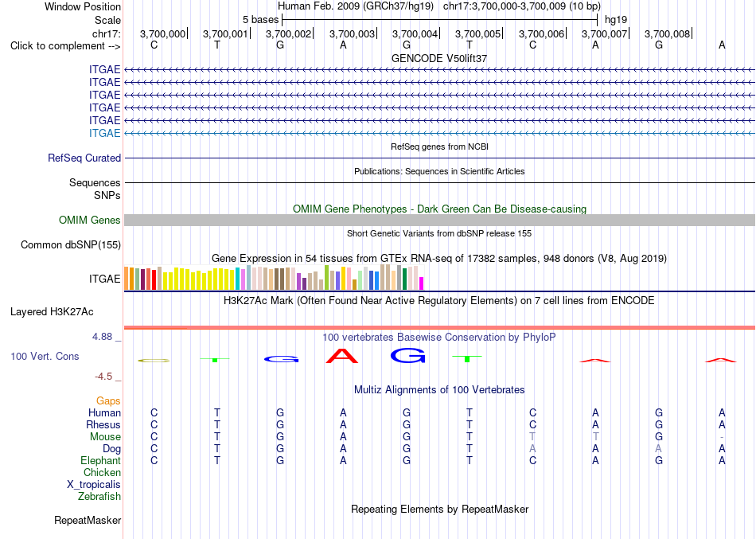Viewport: 756px width, 539px height.
Task: Click the large blue G under 3,700,004
Action: (408, 356)
